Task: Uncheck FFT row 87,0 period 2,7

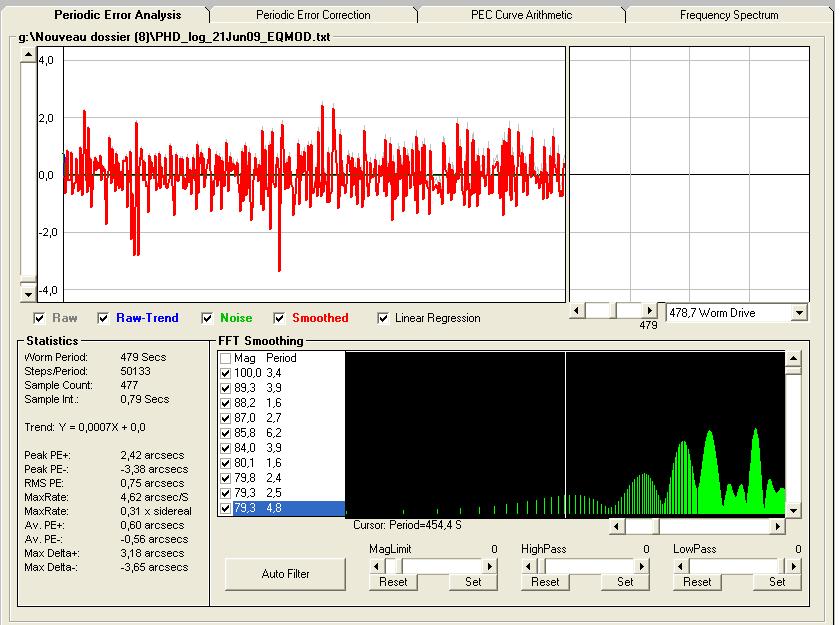Action: click(226, 418)
